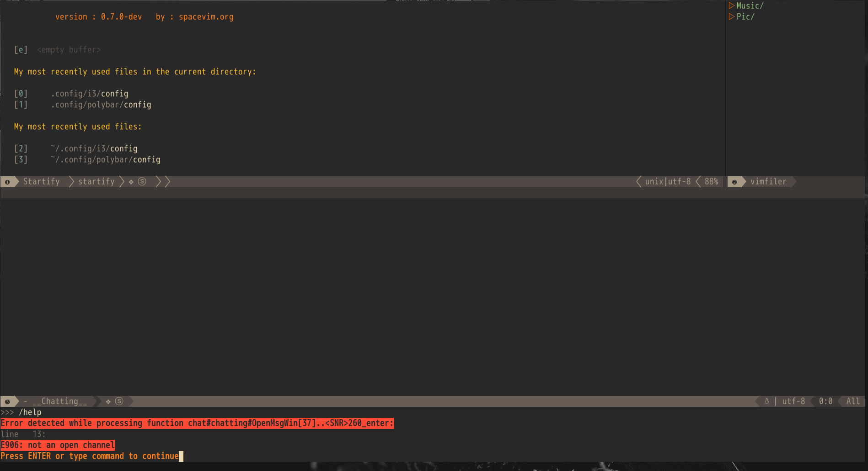
Task: Expand the Music/ folder in vimfiler
Action: click(x=750, y=5)
